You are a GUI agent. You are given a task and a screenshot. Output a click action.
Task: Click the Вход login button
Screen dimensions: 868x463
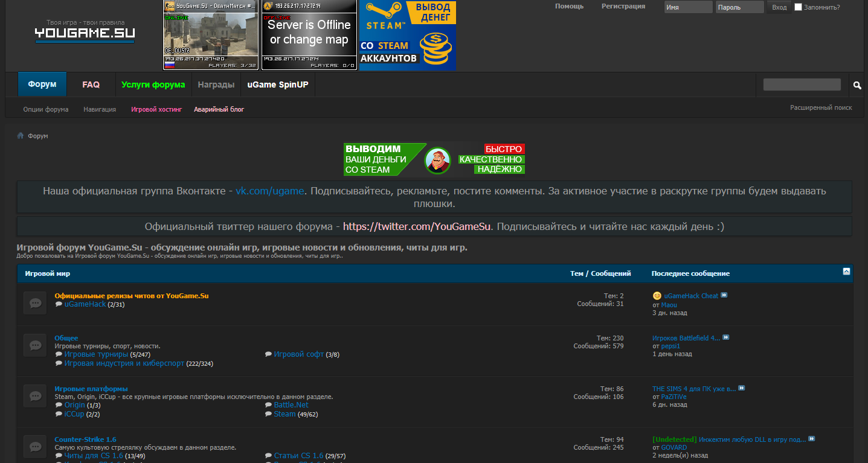pyautogui.click(x=779, y=7)
